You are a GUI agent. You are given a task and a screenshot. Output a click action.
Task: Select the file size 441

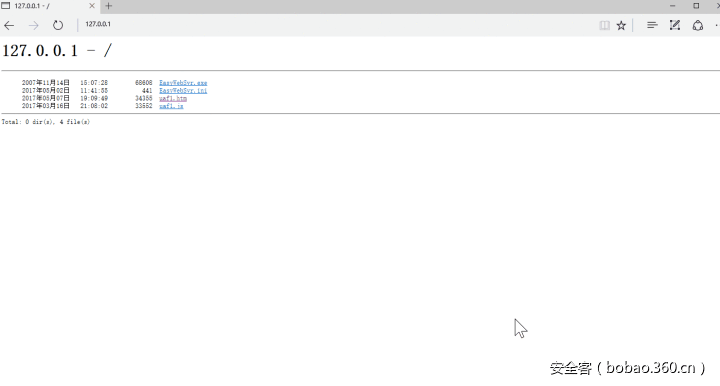tap(147, 90)
